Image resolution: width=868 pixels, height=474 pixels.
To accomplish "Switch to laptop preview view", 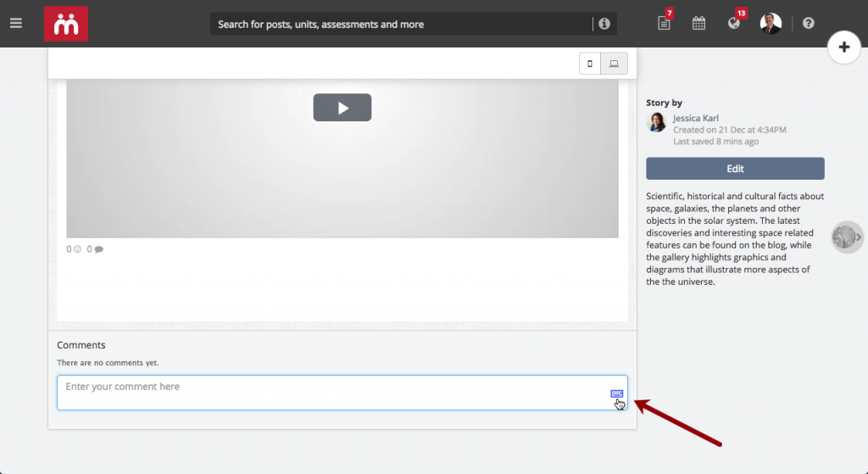I will tap(614, 64).
